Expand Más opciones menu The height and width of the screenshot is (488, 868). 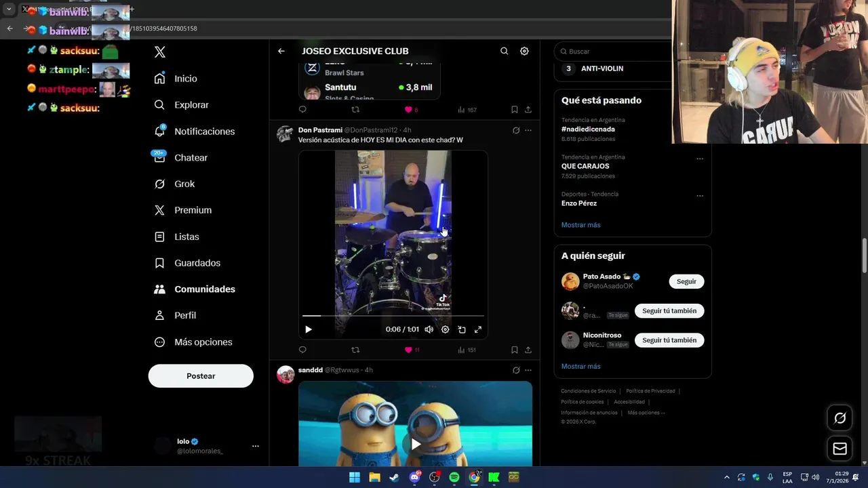[x=193, y=342]
